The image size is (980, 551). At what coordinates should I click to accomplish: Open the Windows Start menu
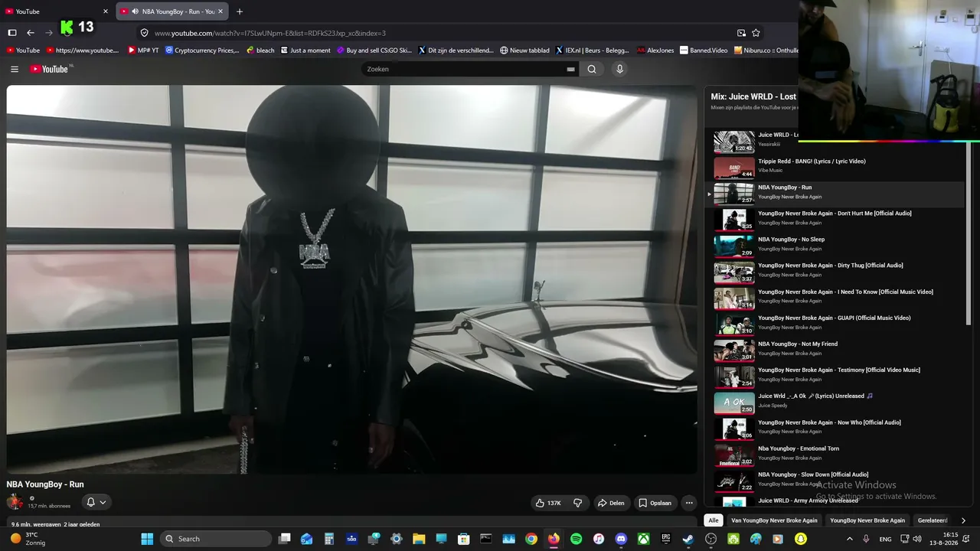pyautogui.click(x=147, y=539)
